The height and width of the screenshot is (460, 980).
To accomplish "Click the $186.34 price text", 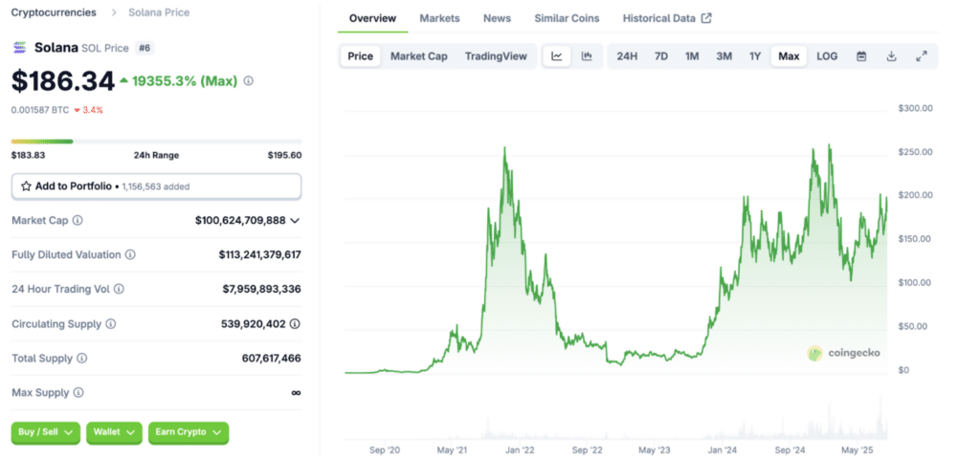I will 63,81.
